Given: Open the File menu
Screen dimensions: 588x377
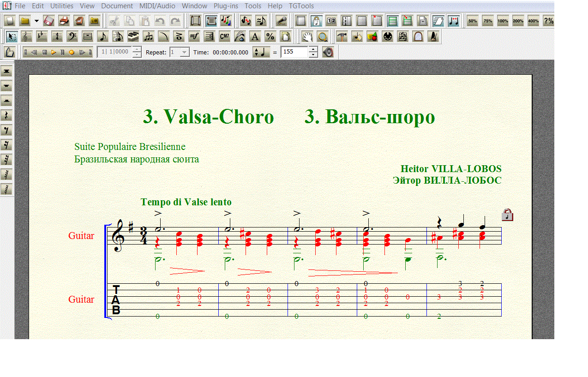Looking at the screenshot, I should [20, 6].
